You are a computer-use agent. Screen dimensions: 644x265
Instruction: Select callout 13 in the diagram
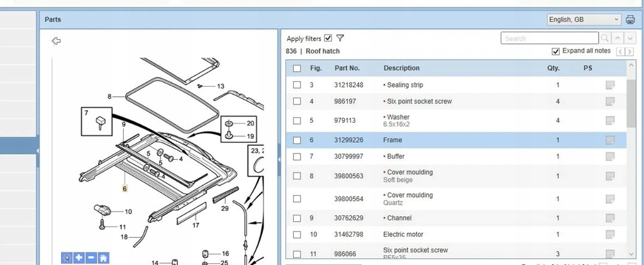pos(221,86)
